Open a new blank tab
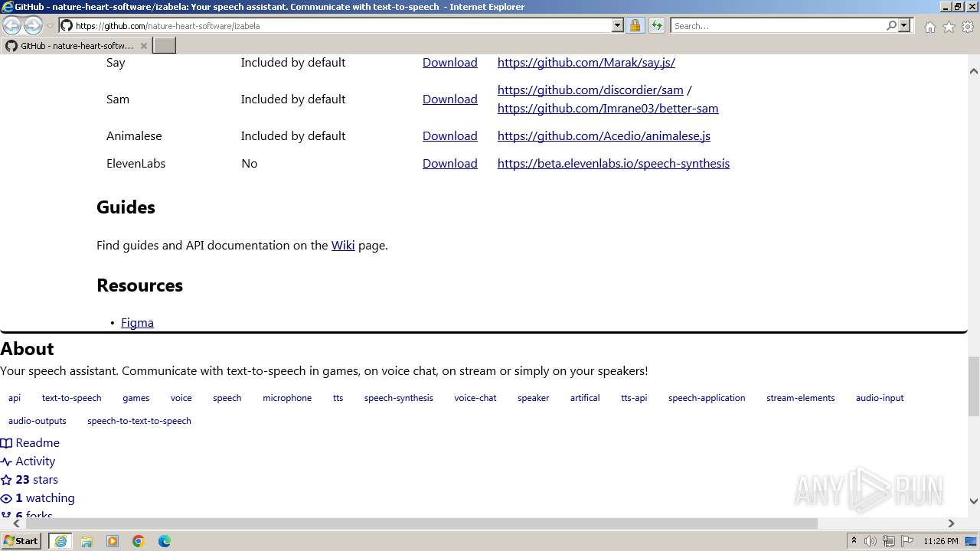 pyautogui.click(x=165, y=46)
